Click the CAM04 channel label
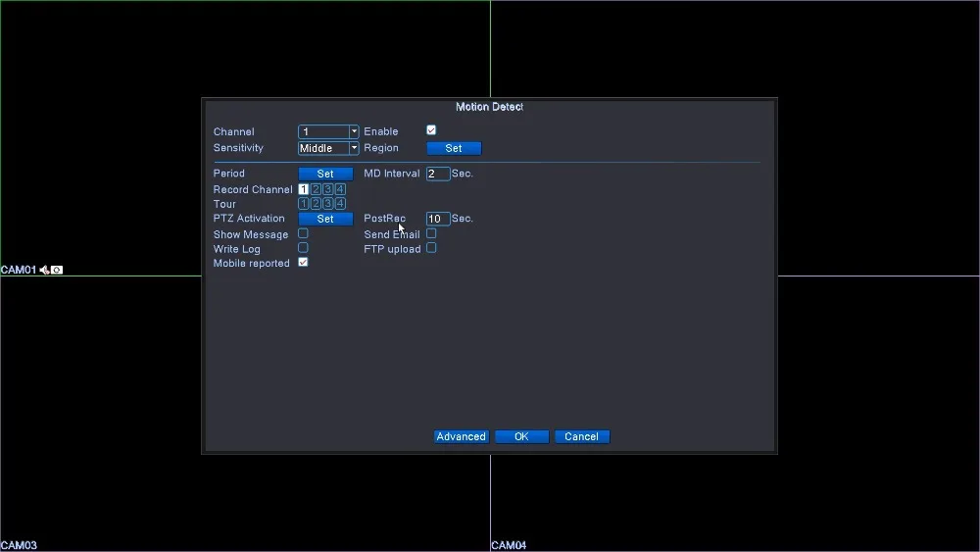The width and height of the screenshot is (980, 552). pyautogui.click(x=509, y=546)
